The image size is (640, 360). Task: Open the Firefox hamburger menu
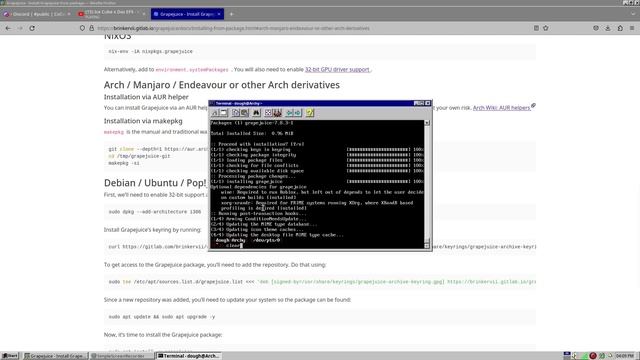(x=632, y=28)
